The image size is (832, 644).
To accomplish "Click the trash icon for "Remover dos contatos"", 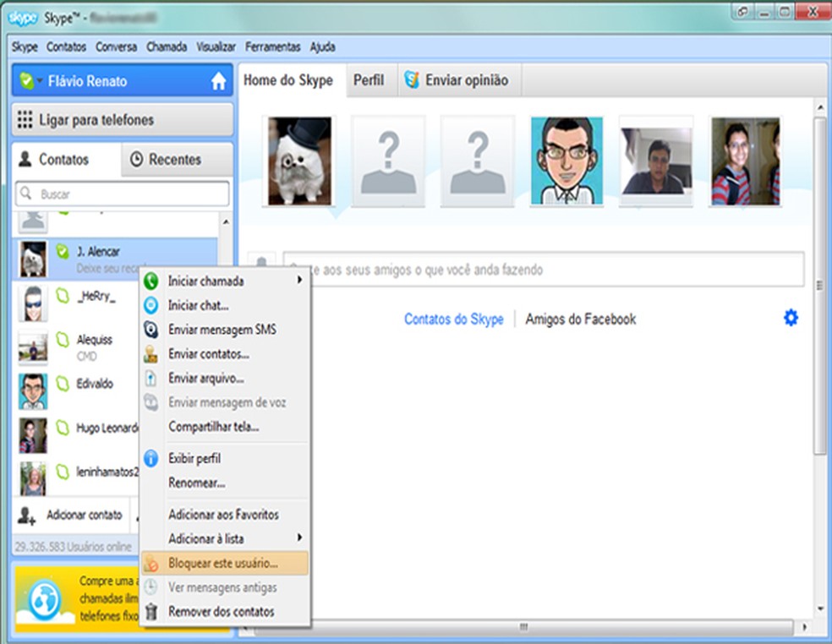I will click(x=152, y=611).
